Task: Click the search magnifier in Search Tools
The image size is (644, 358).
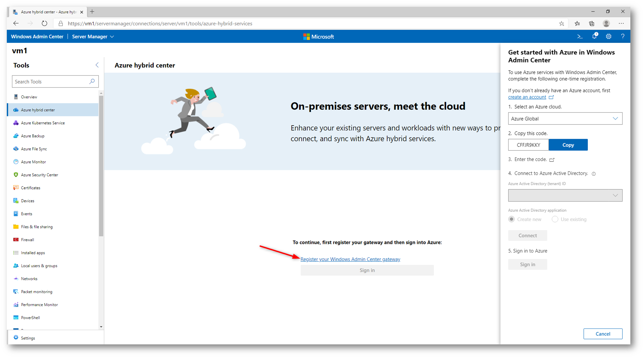Action: tap(92, 81)
